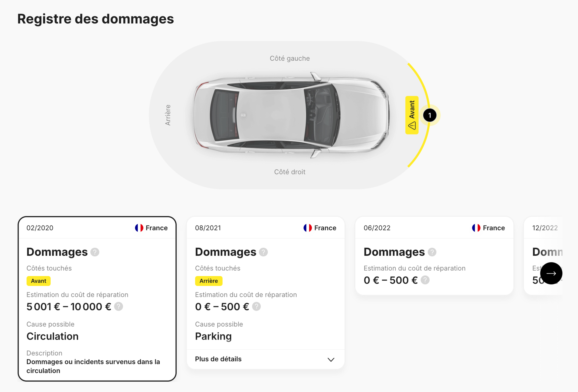The height and width of the screenshot is (392, 578).
Task: Click the chevron on the Plus de détails row
Action: (x=331, y=359)
